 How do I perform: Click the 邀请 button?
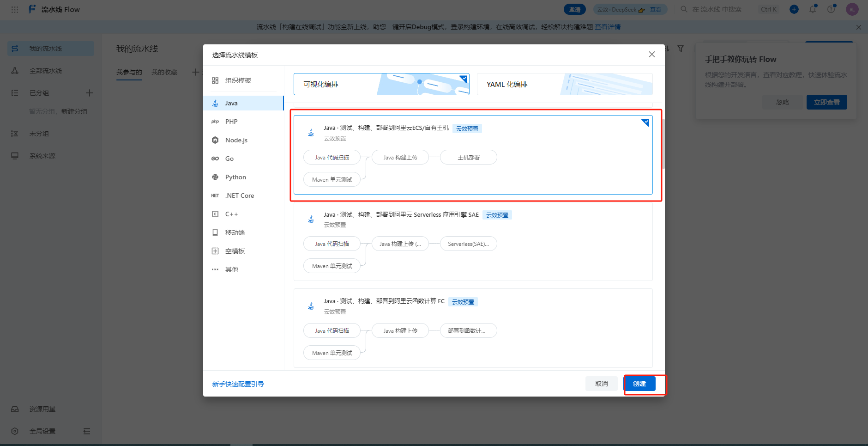[x=575, y=9]
